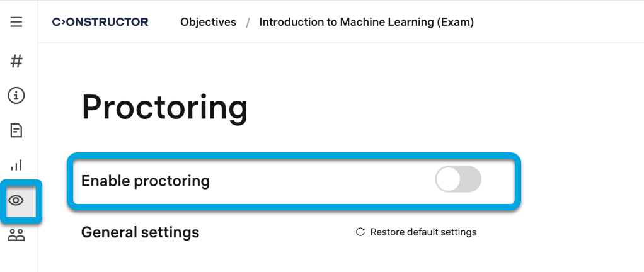Click the Proctoring page heading
Image resolution: width=644 pixels, height=272 pixels.
pos(164,108)
